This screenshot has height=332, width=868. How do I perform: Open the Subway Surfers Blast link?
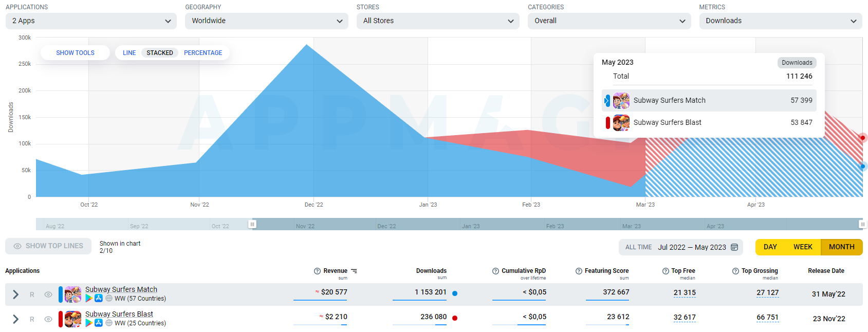tap(119, 314)
